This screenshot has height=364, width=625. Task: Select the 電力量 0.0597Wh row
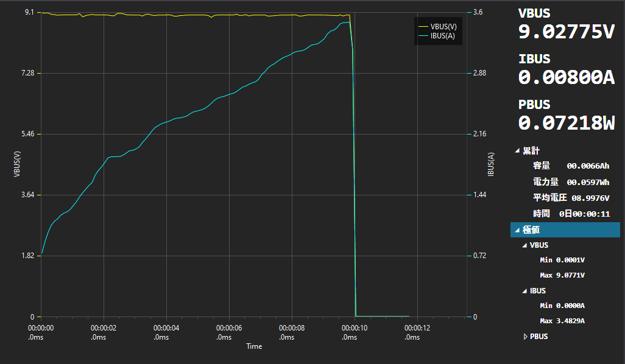pyautogui.click(x=570, y=182)
